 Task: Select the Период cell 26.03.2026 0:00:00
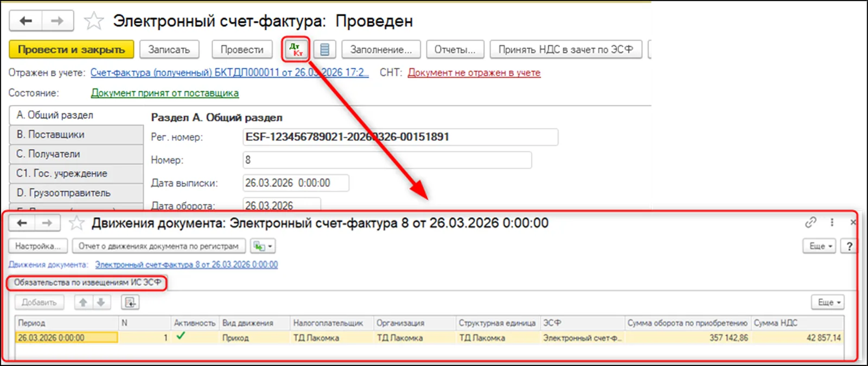coord(67,338)
